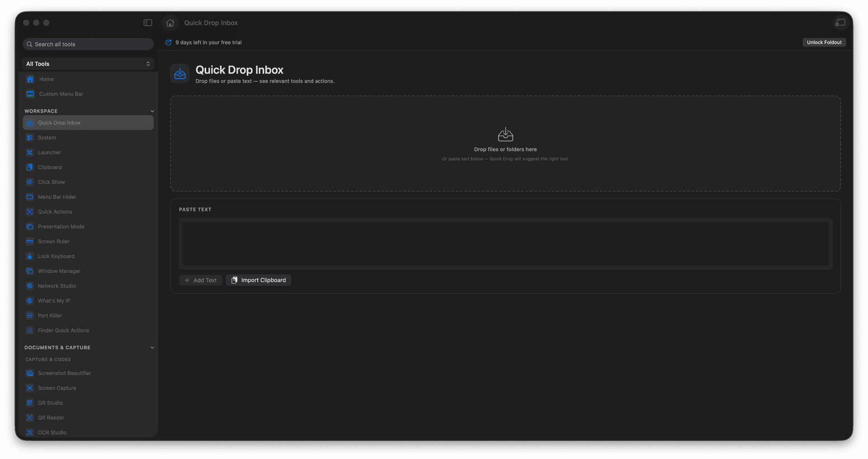The width and height of the screenshot is (868, 459).
Task: Open the Launcher sidebar label
Action: (49, 153)
